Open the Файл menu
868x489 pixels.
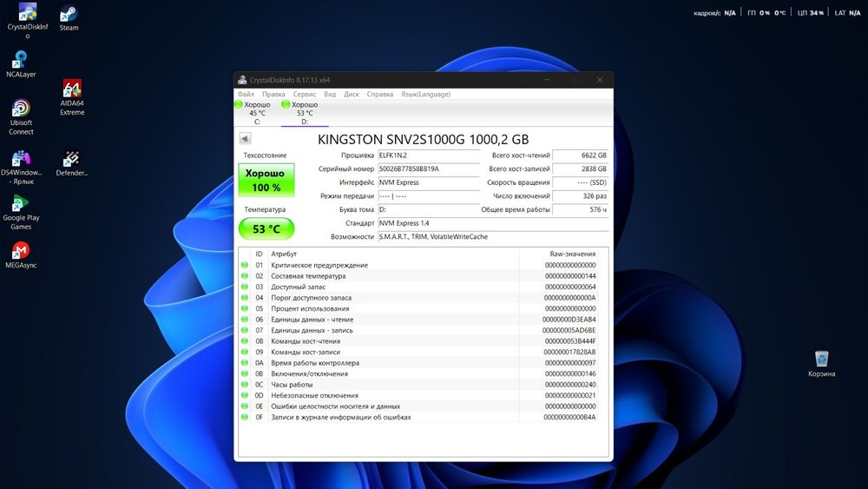coord(246,94)
